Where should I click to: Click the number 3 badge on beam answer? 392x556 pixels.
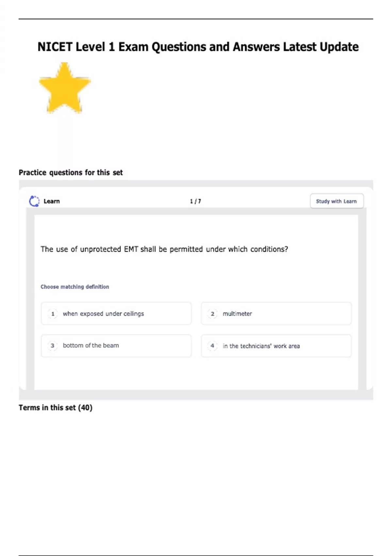coord(53,345)
